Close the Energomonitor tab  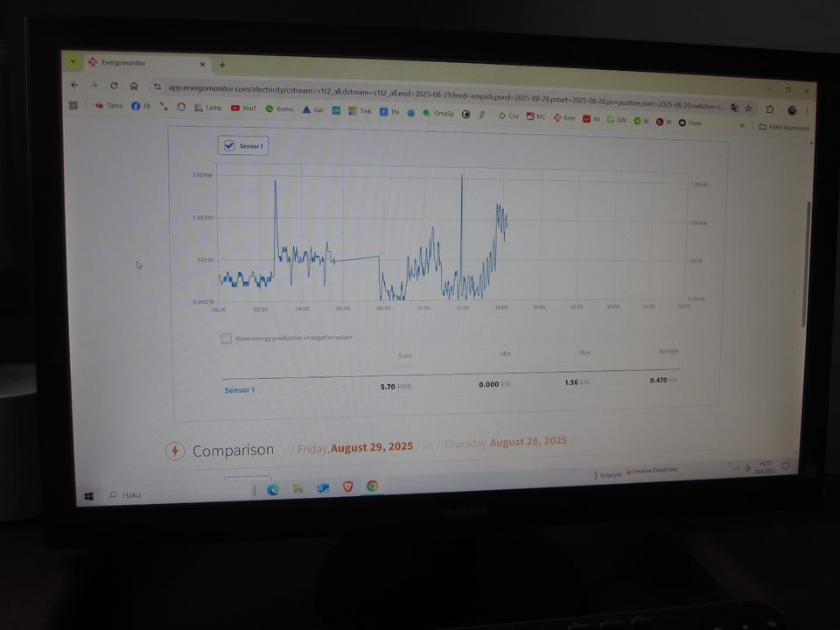tap(202, 64)
